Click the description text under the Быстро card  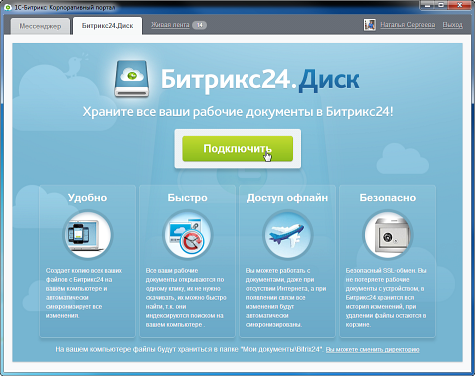[x=186, y=297]
